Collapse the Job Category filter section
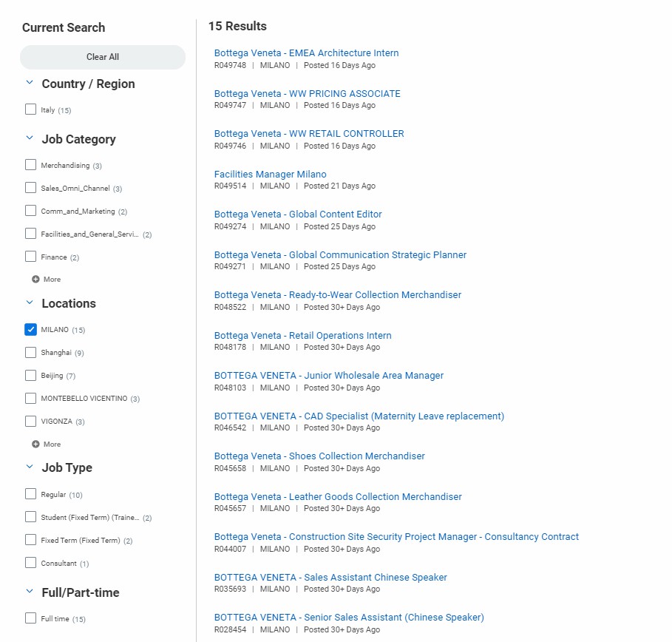 (x=30, y=138)
